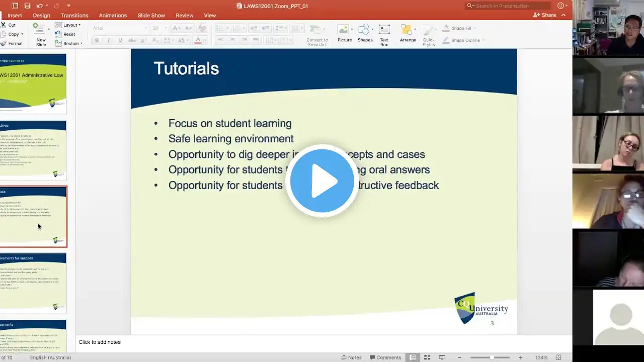Viewport: 644px width, 362px height.
Task: Center the paragraph text
Action: point(232,40)
